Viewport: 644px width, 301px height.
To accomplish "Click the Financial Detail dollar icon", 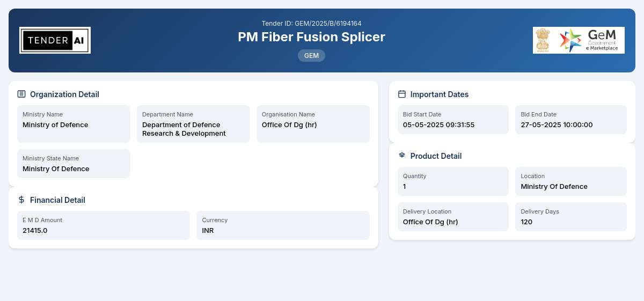I will pos(21,200).
